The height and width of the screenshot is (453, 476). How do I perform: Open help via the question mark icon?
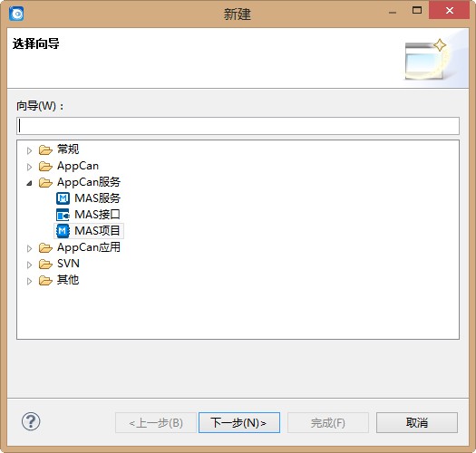pyautogui.click(x=31, y=421)
